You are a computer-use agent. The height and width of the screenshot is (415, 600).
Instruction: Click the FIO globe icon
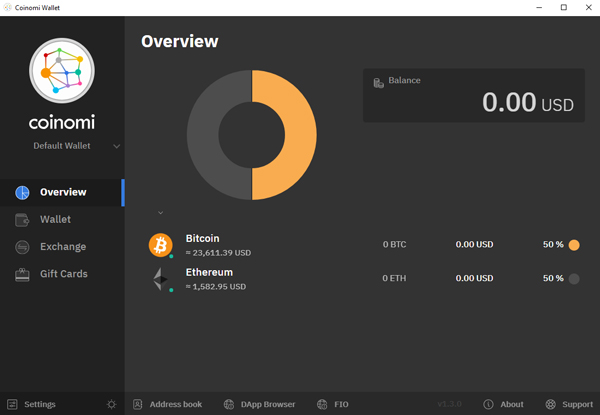coord(322,404)
